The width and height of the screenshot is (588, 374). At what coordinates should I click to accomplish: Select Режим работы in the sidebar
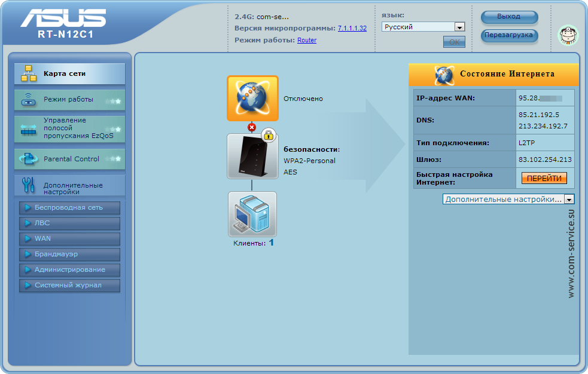pos(69,100)
